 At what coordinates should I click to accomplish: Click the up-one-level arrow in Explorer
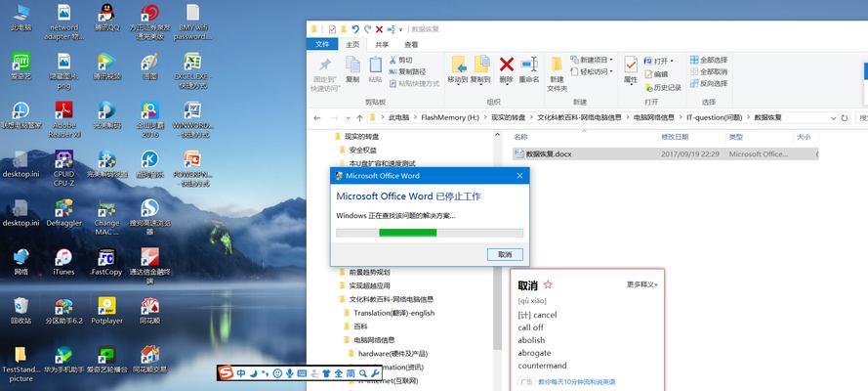(x=360, y=118)
